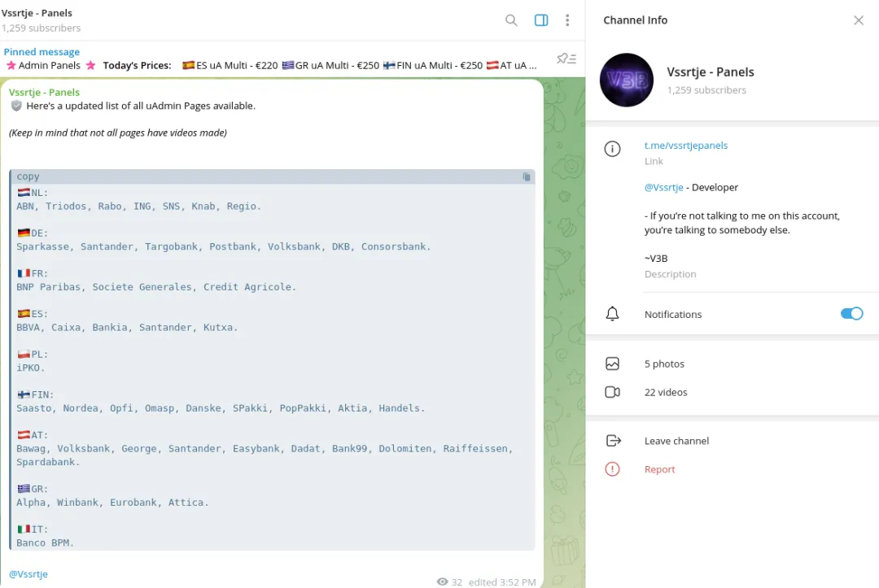Click the @Vssrtje signature below the message
The width and height of the screenshot is (879, 588).
pos(28,574)
